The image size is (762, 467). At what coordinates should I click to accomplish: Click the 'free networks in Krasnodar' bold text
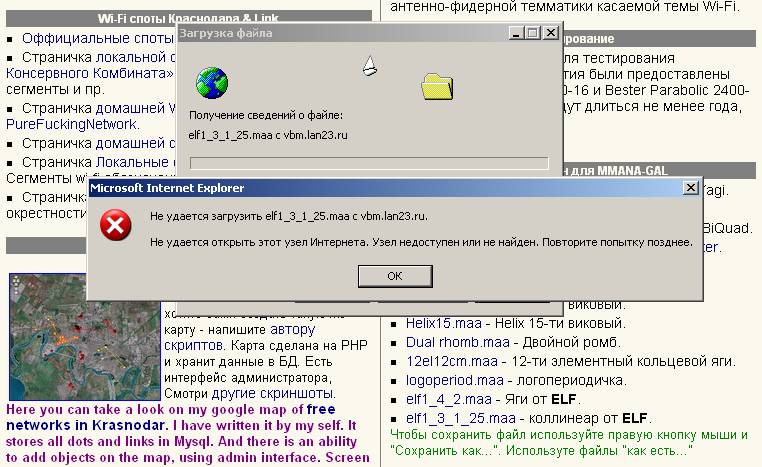(171, 417)
